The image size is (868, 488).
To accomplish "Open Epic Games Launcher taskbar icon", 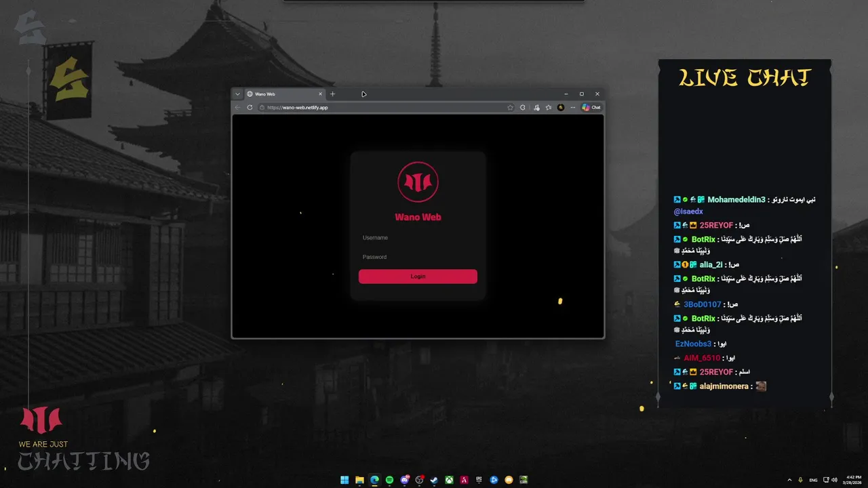I will click(479, 480).
